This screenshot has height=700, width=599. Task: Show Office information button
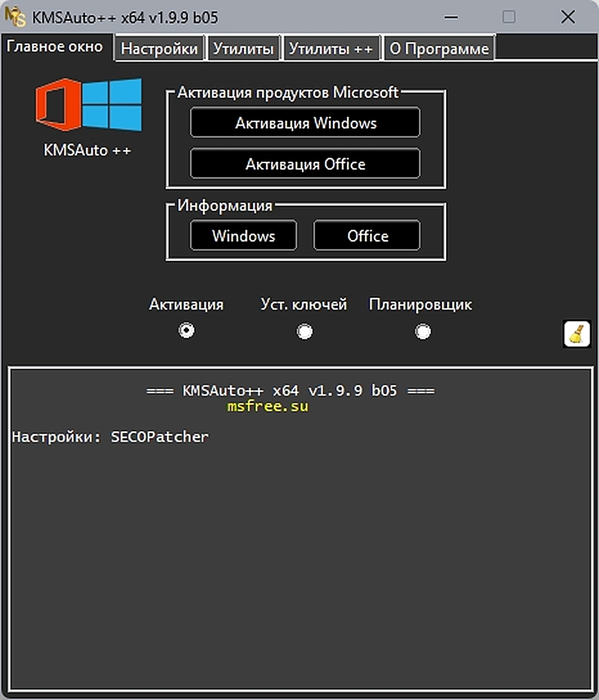[x=367, y=235]
